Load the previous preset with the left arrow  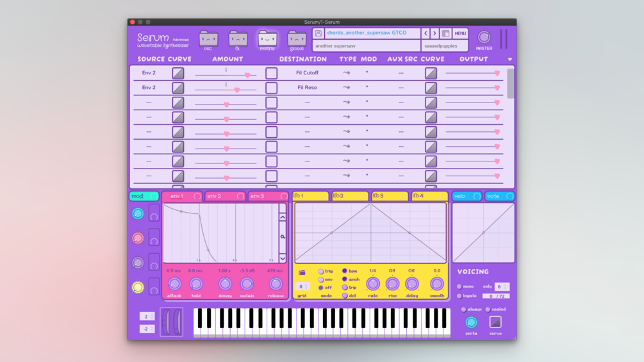point(425,33)
